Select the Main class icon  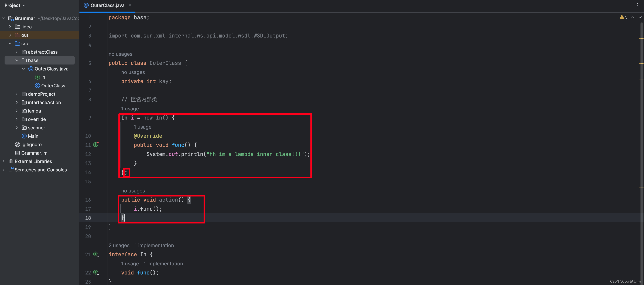tap(24, 136)
